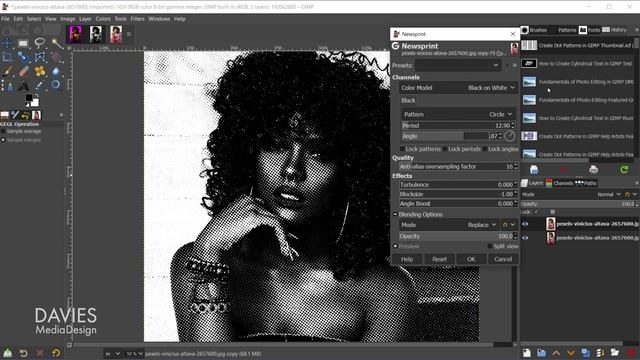This screenshot has height=360, width=640.
Task: Lower layer with orange down arrow
Action: point(571,353)
